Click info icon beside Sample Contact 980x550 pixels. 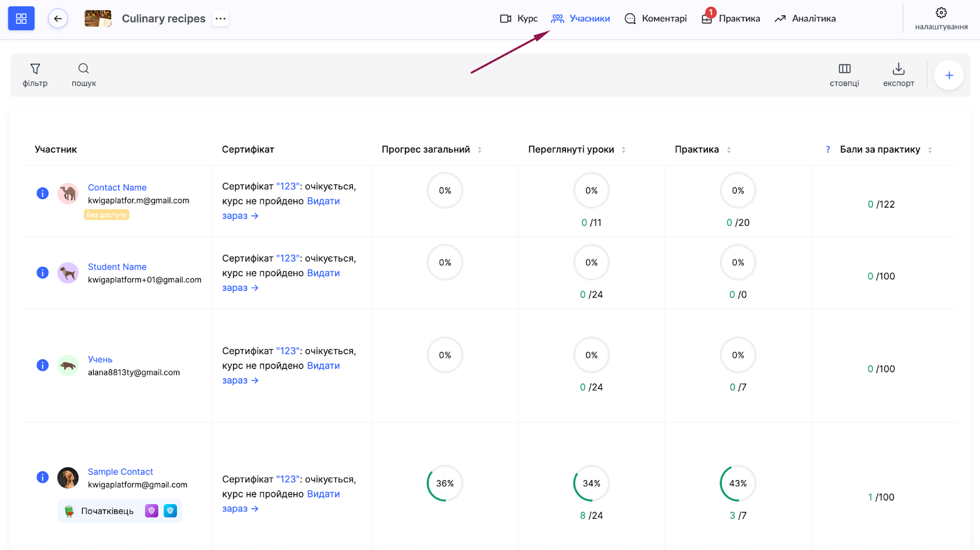click(42, 477)
